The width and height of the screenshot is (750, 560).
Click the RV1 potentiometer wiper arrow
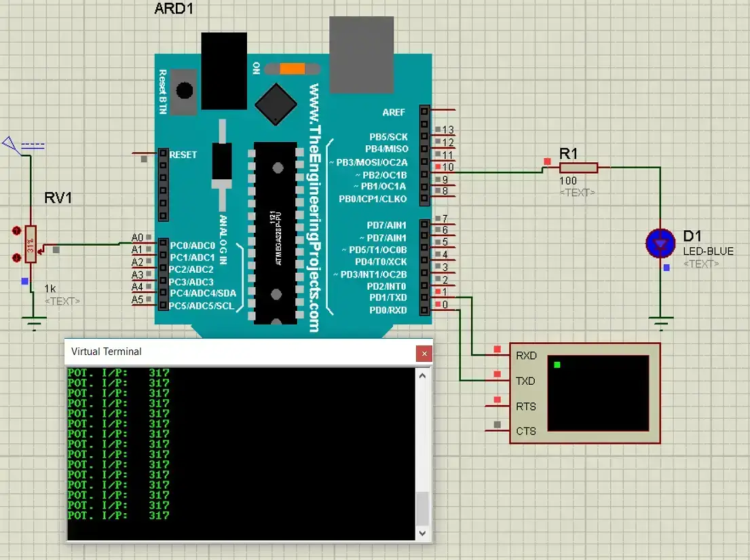pyautogui.click(x=40, y=250)
